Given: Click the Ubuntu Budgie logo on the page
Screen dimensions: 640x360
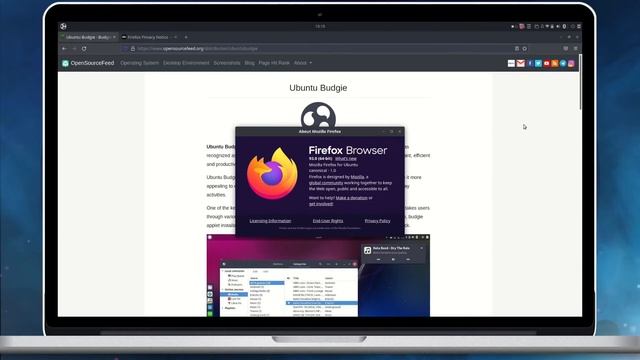Looking at the screenshot, I should pos(318,116).
